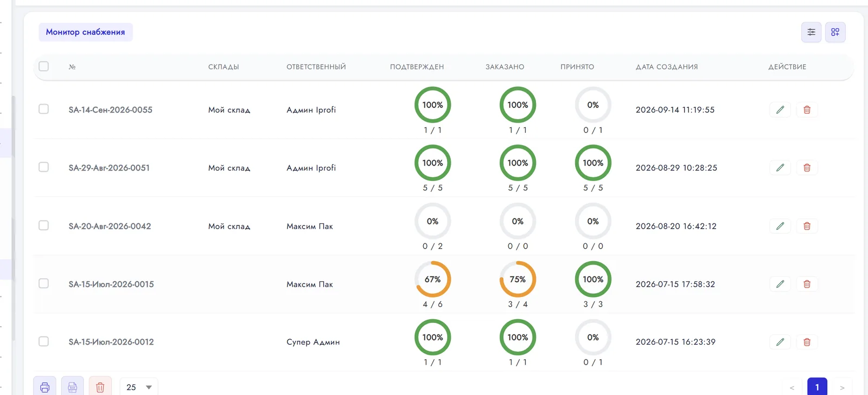Viewport: 868px width, 395px height.
Task: Click order number SA-29-Авг-2026-0051
Action: 109,168
